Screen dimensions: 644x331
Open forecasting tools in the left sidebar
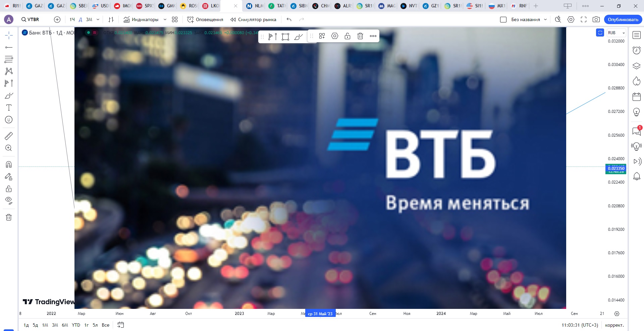(9, 83)
